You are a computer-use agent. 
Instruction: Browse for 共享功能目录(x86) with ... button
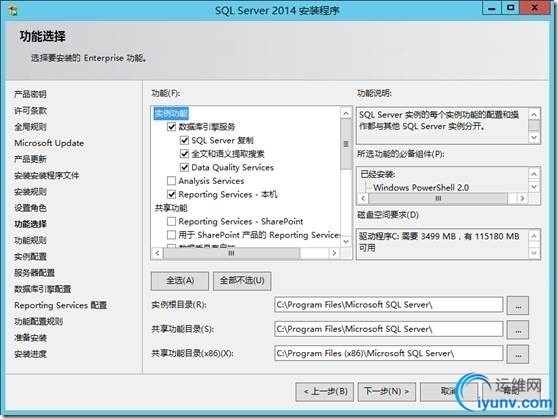tap(518, 354)
